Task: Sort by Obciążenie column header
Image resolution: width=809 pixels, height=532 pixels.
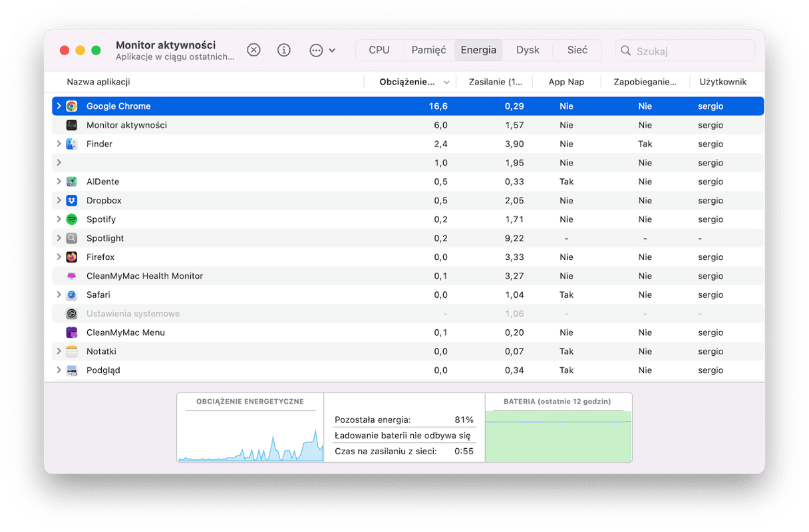Action: pyautogui.click(x=407, y=82)
